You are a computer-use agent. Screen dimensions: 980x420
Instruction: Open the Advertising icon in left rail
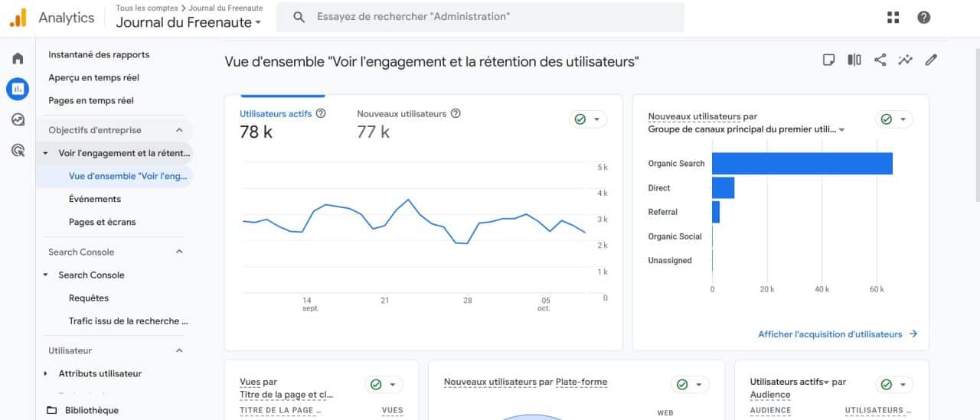click(18, 150)
